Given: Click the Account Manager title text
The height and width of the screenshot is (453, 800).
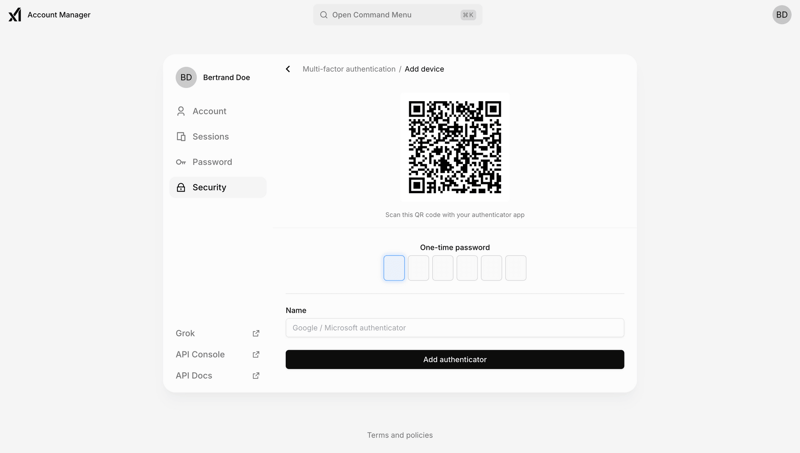Looking at the screenshot, I should [x=59, y=15].
